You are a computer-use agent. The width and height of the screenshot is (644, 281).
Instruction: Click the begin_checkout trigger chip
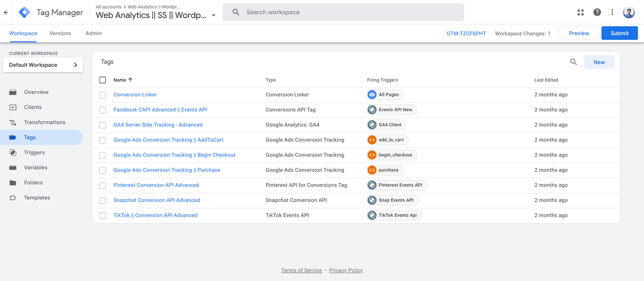click(x=392, y=155)
